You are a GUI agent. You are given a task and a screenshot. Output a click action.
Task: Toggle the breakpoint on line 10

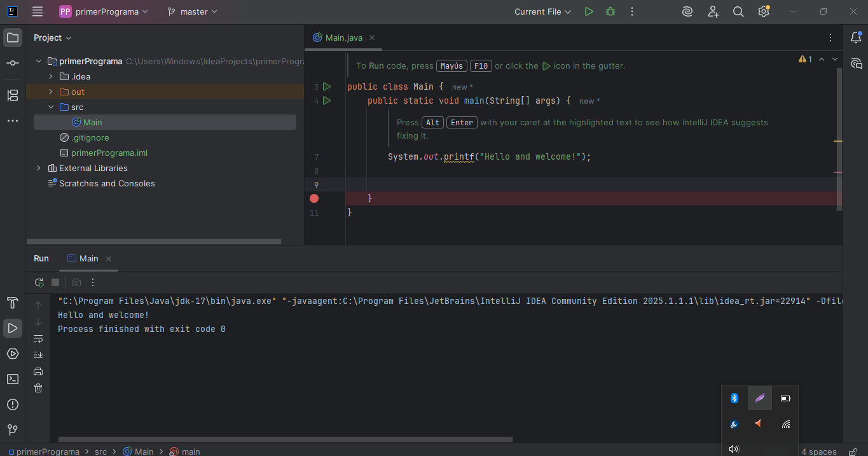pyautogui.click(x=314, y=198)
